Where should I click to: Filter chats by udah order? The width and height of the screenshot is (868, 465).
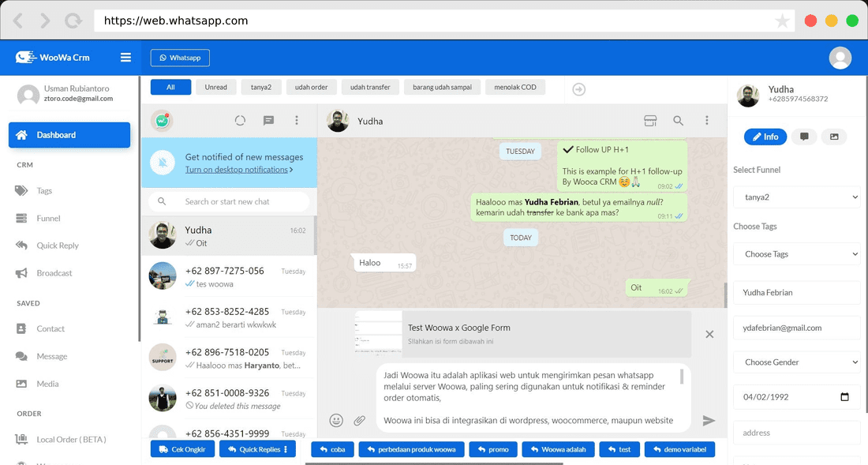click(311, 87)
